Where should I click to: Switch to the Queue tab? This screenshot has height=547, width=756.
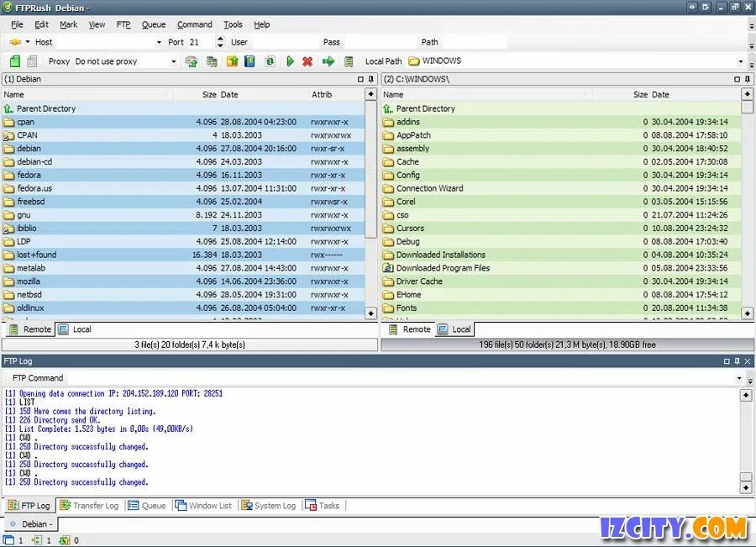147,506
